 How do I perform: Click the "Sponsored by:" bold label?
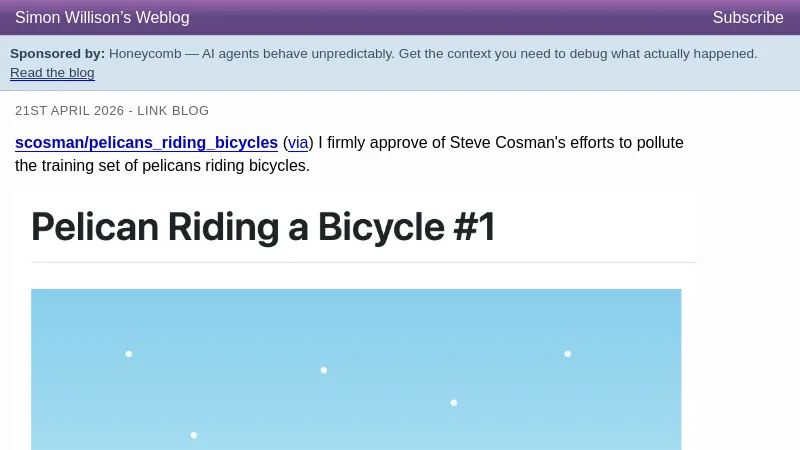[x=57, y=53]
